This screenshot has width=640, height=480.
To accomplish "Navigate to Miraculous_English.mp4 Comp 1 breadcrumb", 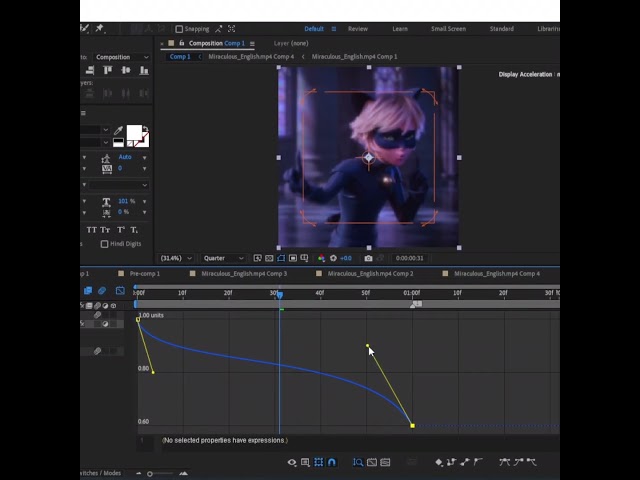I will click(354, 57).
